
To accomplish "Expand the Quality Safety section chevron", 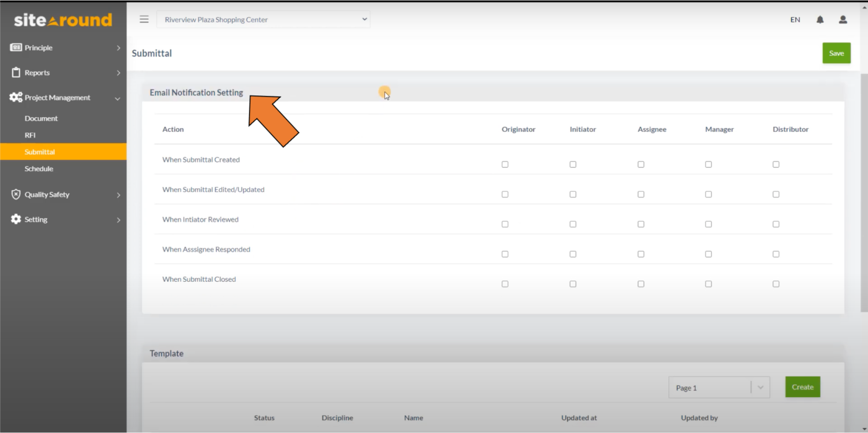I will tap(118, 195).
